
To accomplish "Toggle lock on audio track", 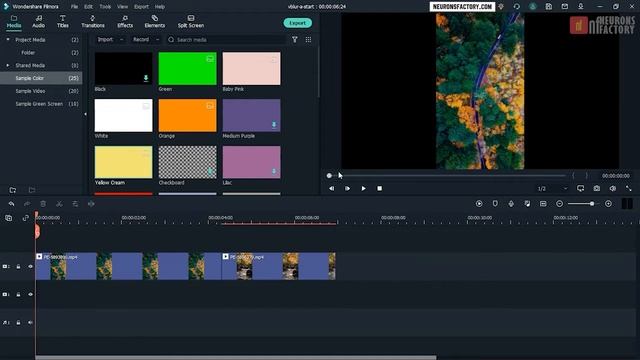I will [x=18, y=322].
